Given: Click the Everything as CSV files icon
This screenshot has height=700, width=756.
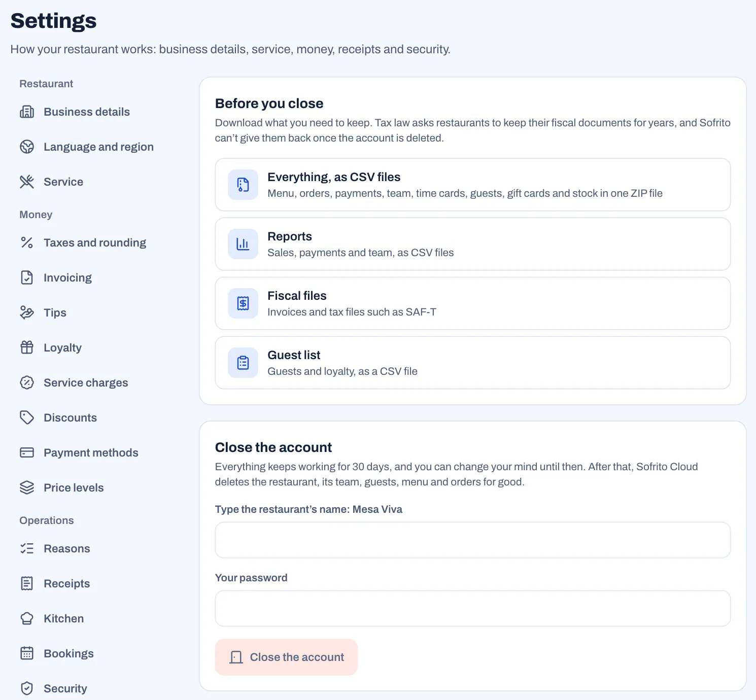Looking at the screenshot, I should [x=243, y=185].
